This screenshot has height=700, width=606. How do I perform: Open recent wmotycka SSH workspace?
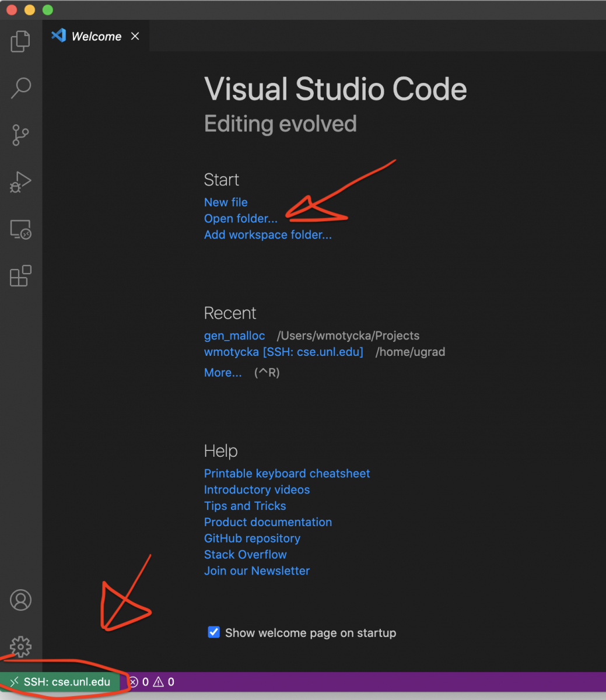(283, 352)
